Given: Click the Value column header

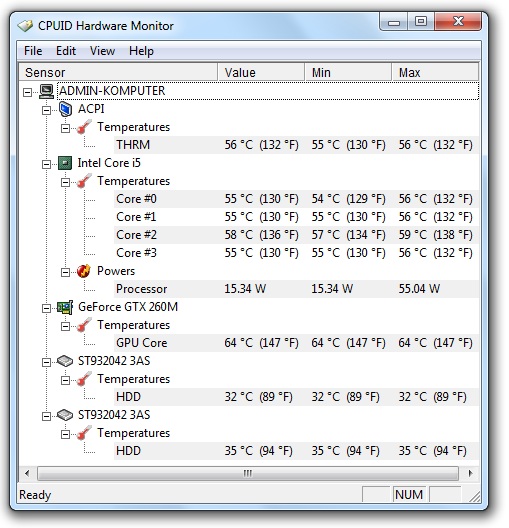Looking at the screenshot, I should pyautogui.click(x=261, y=72).
